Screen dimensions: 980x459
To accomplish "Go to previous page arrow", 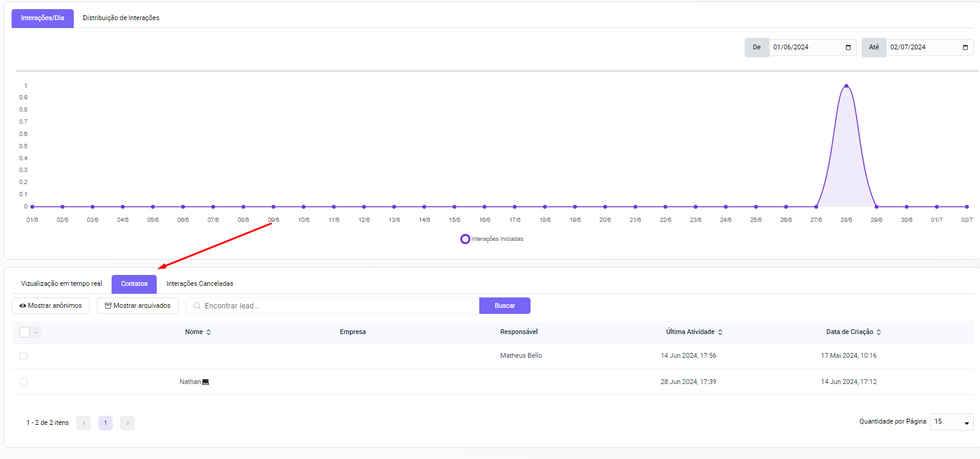I will coord(84,423).
